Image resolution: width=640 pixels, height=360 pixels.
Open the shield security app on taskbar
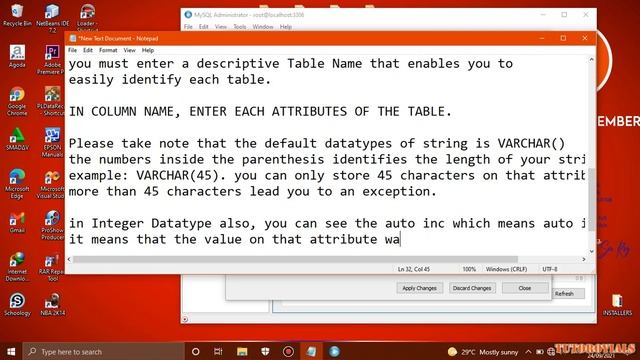(265, 351)
